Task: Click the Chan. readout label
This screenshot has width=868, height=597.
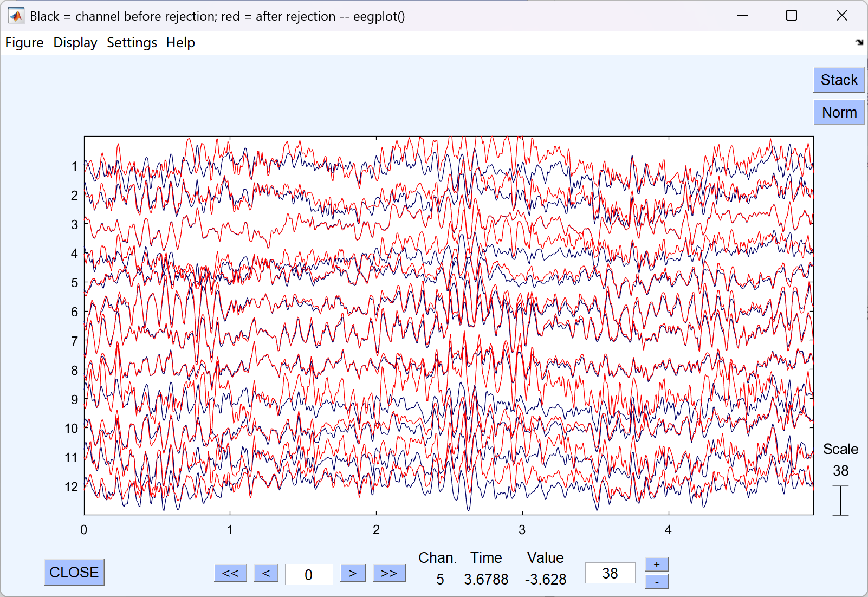Action: 437,558
